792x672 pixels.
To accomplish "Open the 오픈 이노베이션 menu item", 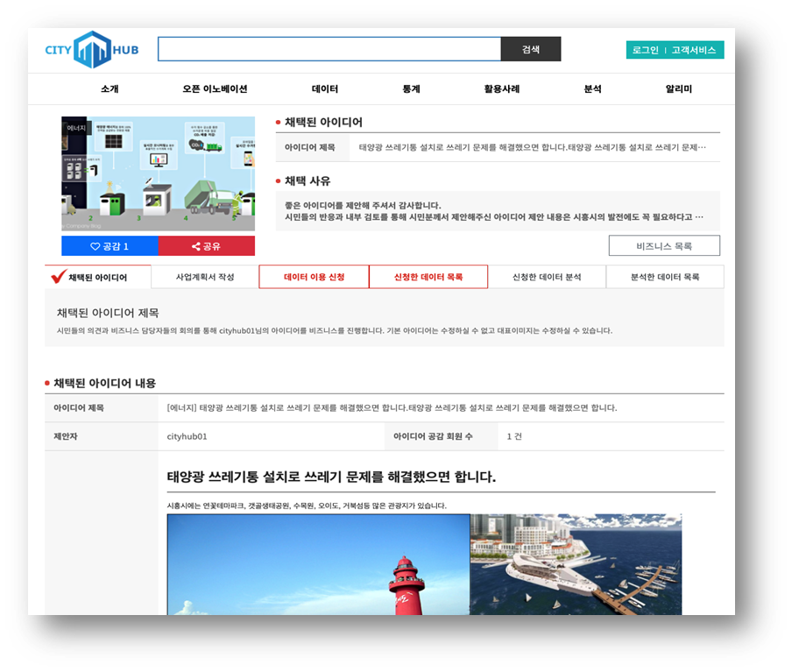I will tap(215, 88).
